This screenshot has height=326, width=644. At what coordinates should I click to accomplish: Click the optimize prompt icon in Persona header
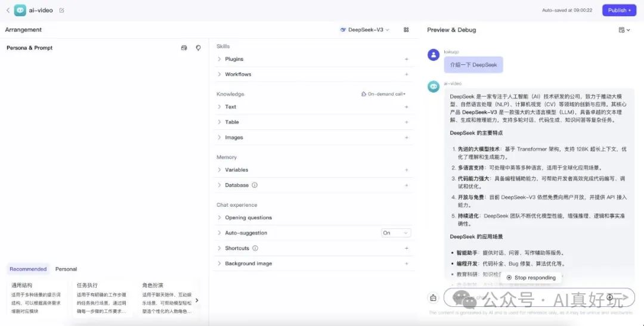[199, 48]
